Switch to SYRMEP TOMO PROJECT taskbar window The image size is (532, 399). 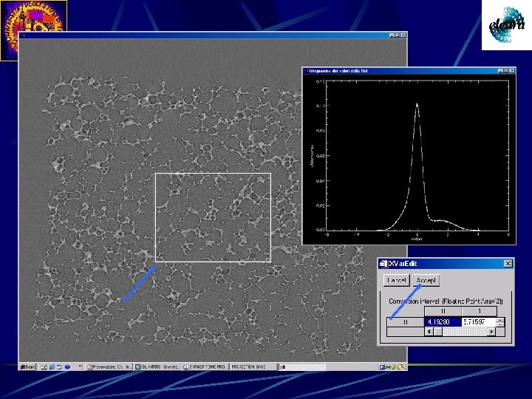[x=205, y=366]
